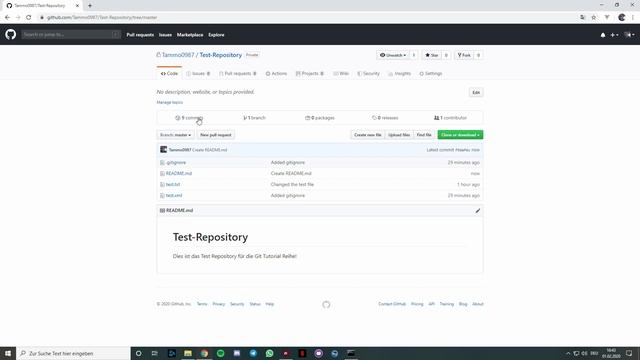
Task: Edit README with the pencil icon
Action: coord(478,211)
